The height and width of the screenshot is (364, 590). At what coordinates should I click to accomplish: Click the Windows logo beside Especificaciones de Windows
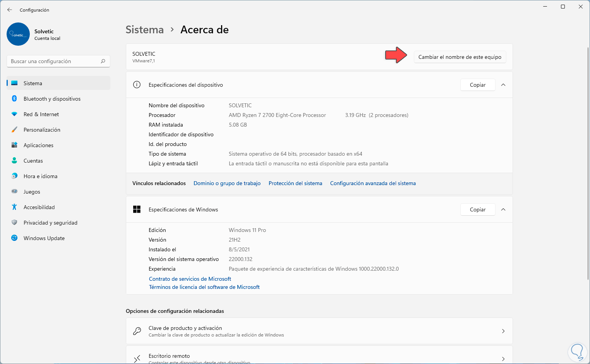point(137,209)
